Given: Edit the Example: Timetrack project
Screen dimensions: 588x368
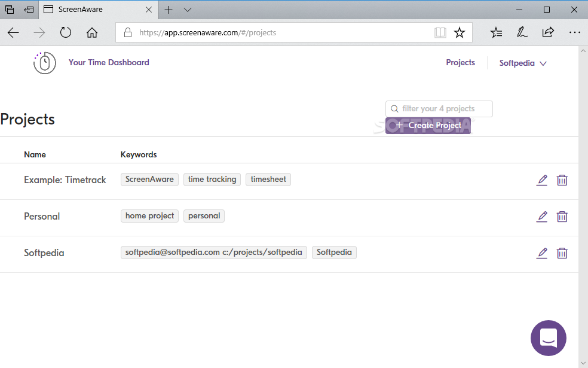Looking at the screenshot, I should pos(542,180).
